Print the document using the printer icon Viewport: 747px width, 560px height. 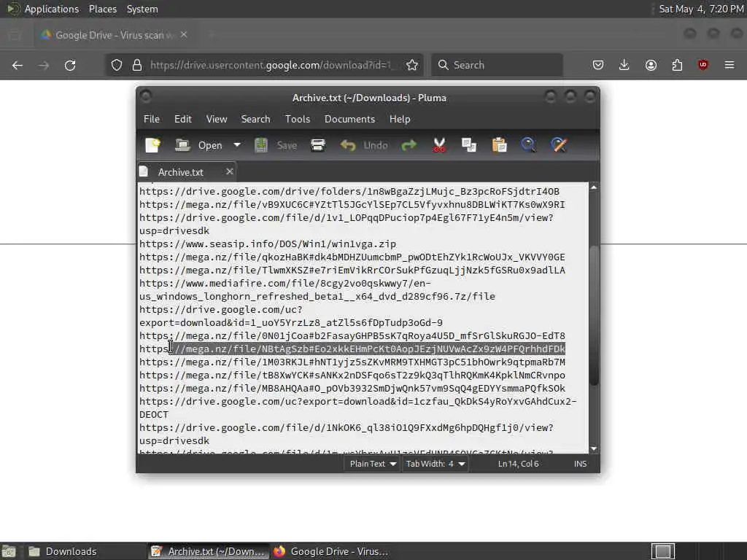point(318,145)
